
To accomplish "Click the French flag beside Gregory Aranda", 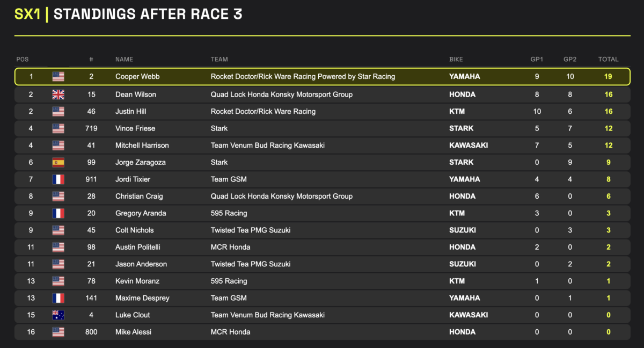I will coord(58,213).
